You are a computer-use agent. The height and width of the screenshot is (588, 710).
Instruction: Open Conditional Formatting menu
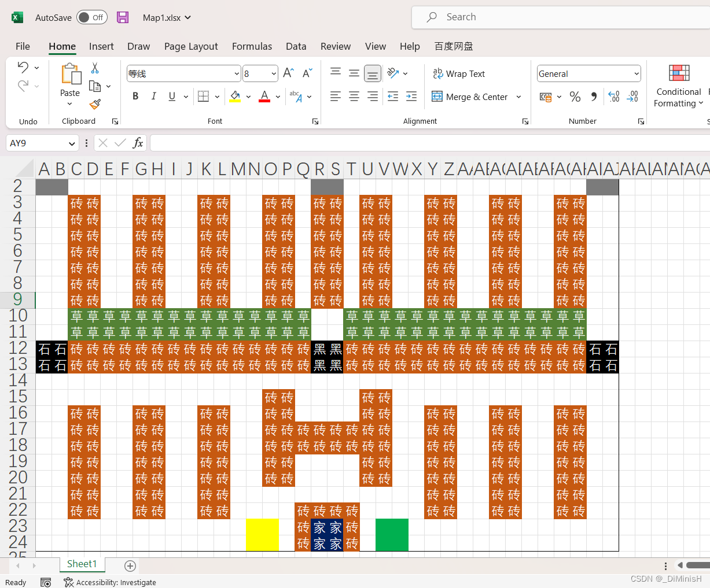679,86
